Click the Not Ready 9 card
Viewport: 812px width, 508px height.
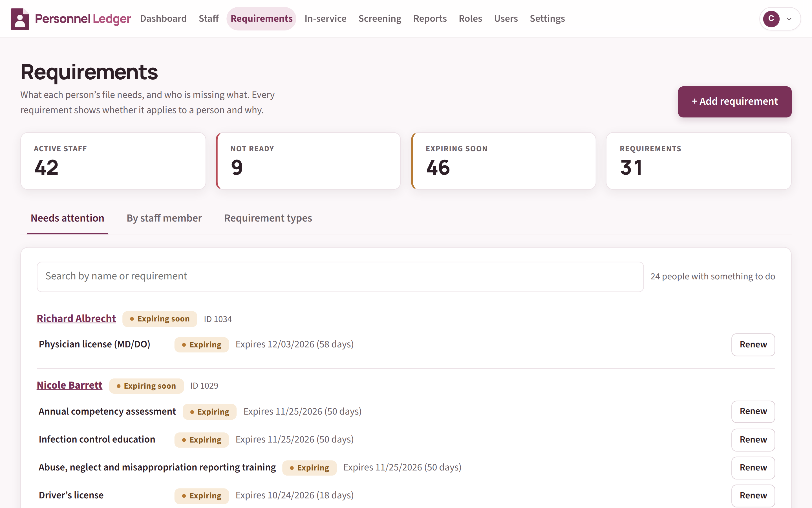(308, 161)
